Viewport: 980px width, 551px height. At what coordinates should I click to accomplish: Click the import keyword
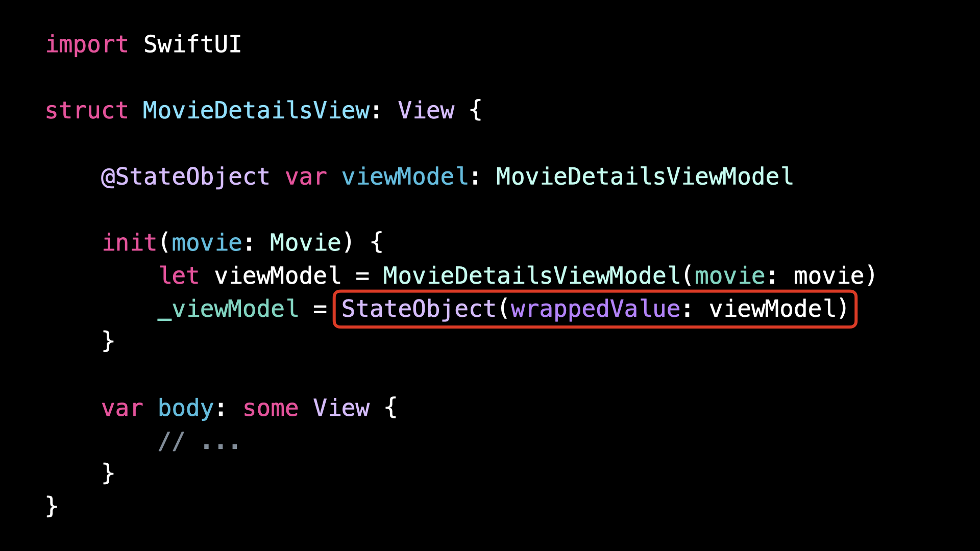(87, 45)
